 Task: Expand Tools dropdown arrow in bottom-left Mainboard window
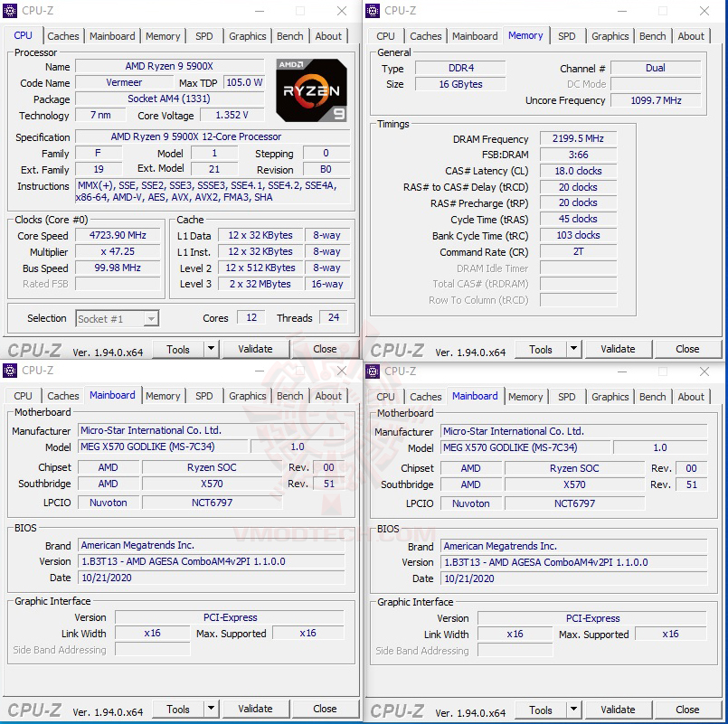pos(211,709)
